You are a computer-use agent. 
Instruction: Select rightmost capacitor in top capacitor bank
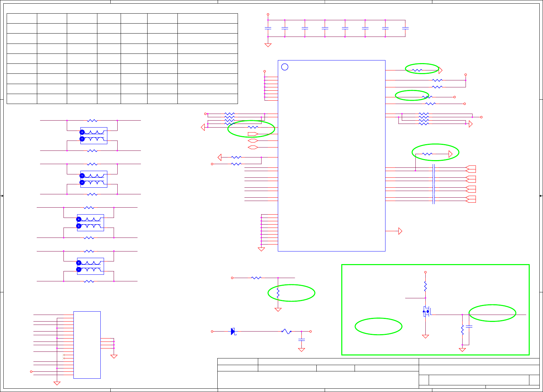pos(405,28)
